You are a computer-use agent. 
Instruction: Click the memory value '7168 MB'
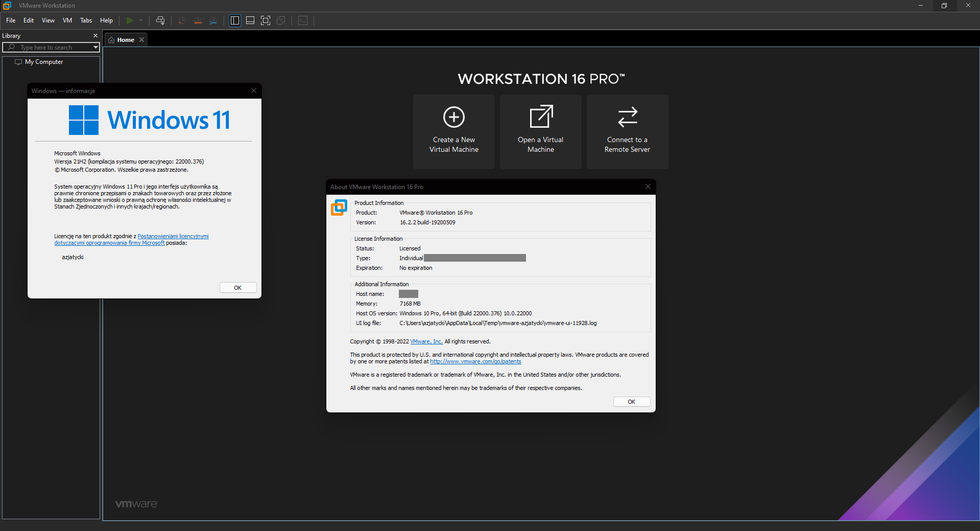click(410, 304)
